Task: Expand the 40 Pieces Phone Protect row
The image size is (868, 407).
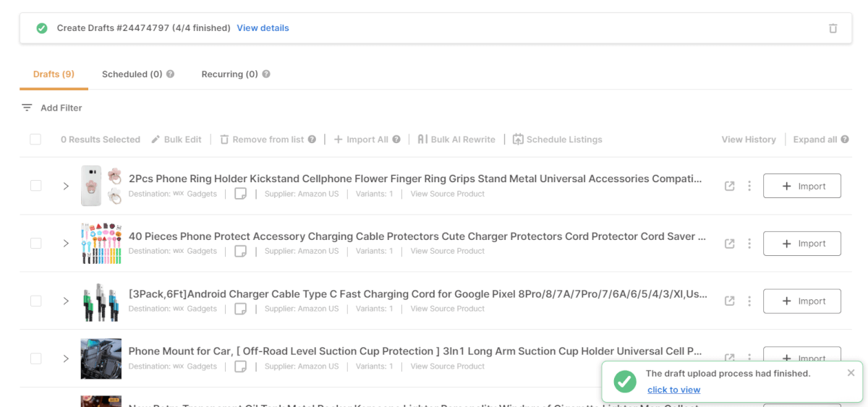Action: 66,244
